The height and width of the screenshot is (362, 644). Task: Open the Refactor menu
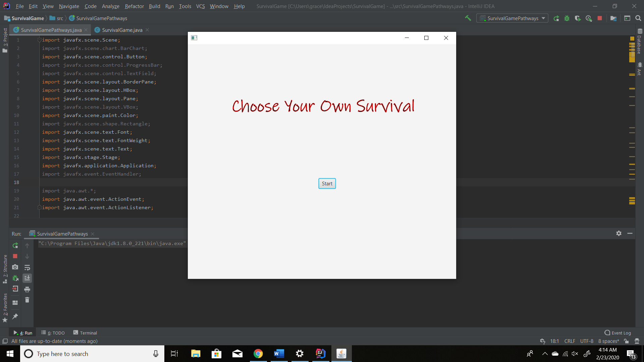134,6
